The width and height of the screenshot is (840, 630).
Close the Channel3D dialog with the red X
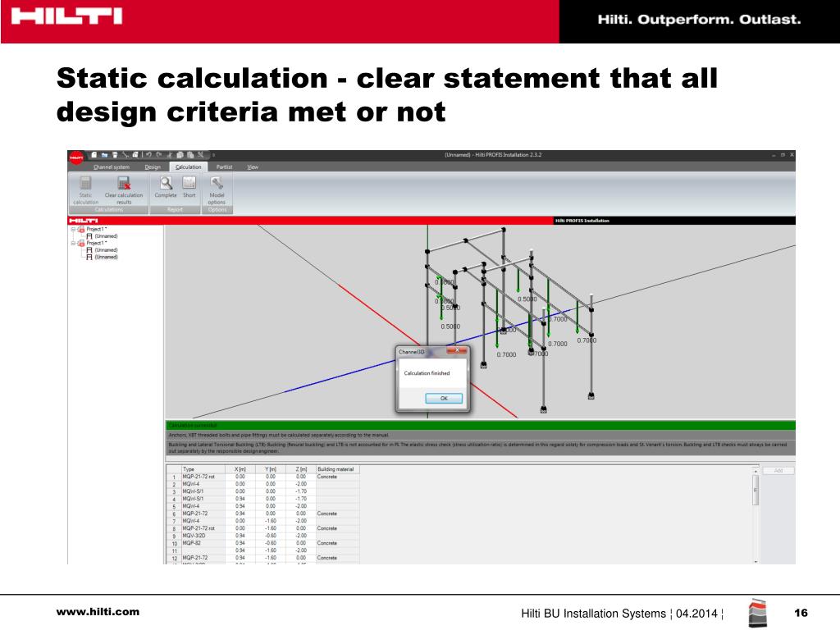(457, 350)
